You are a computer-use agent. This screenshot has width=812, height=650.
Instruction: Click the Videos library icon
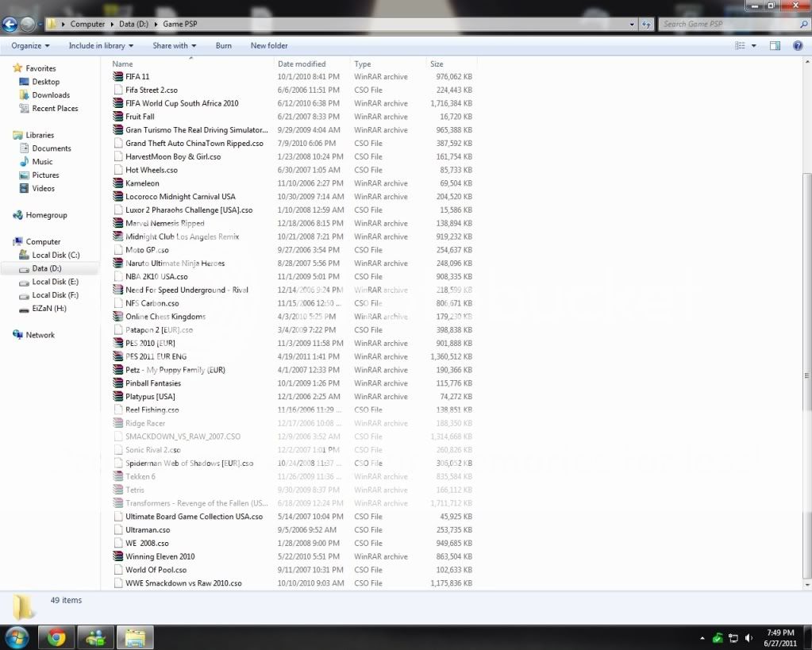coord(24,188)
